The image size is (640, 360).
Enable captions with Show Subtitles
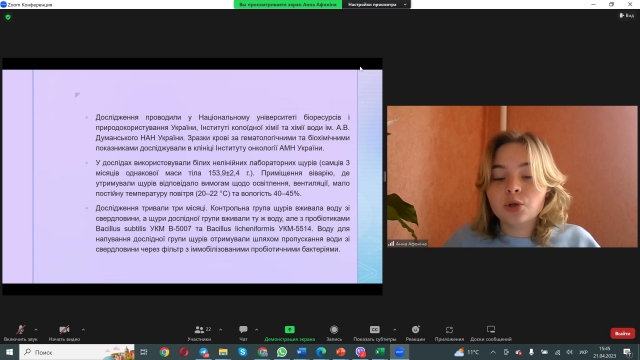374,333
